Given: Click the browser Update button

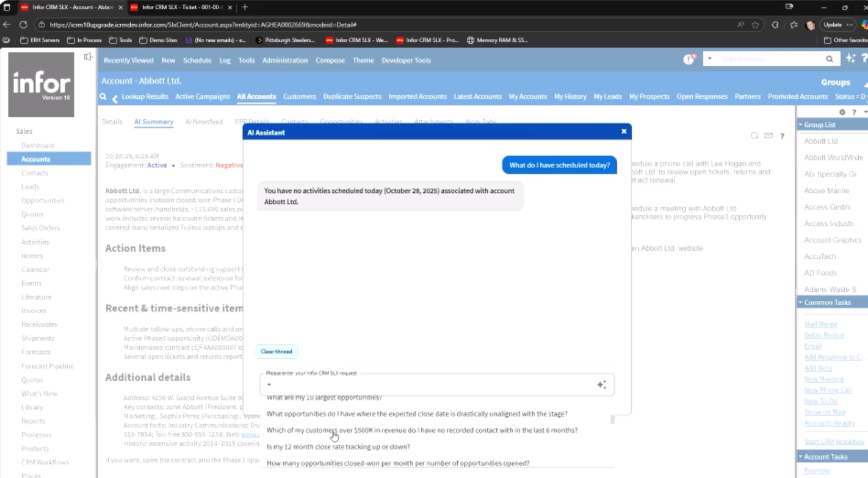Looking at the screenshot, I should [x=837, y=25].
